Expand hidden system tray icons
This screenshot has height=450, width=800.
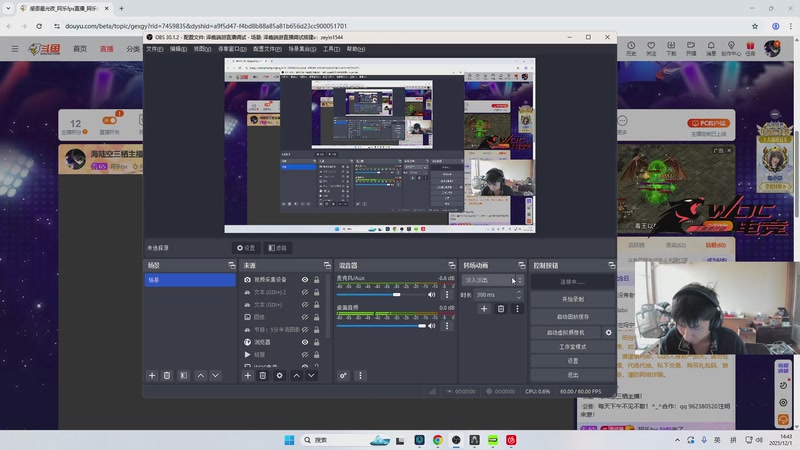click(677, 440)
